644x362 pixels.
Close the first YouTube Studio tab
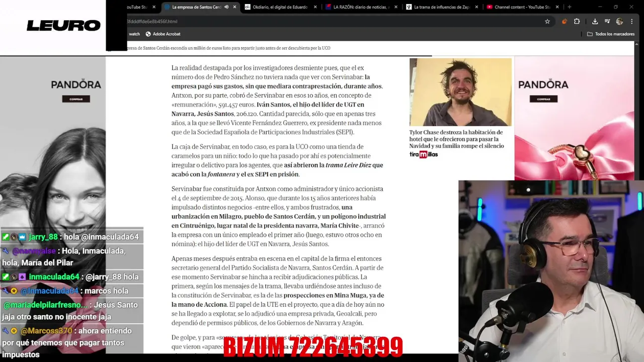(154, 7)
